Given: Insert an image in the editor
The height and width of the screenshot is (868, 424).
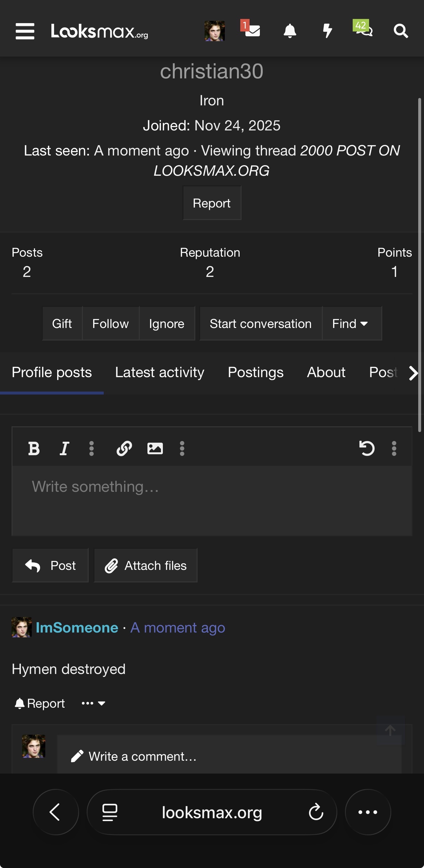Looking at the screenshot, I should 155,448.
